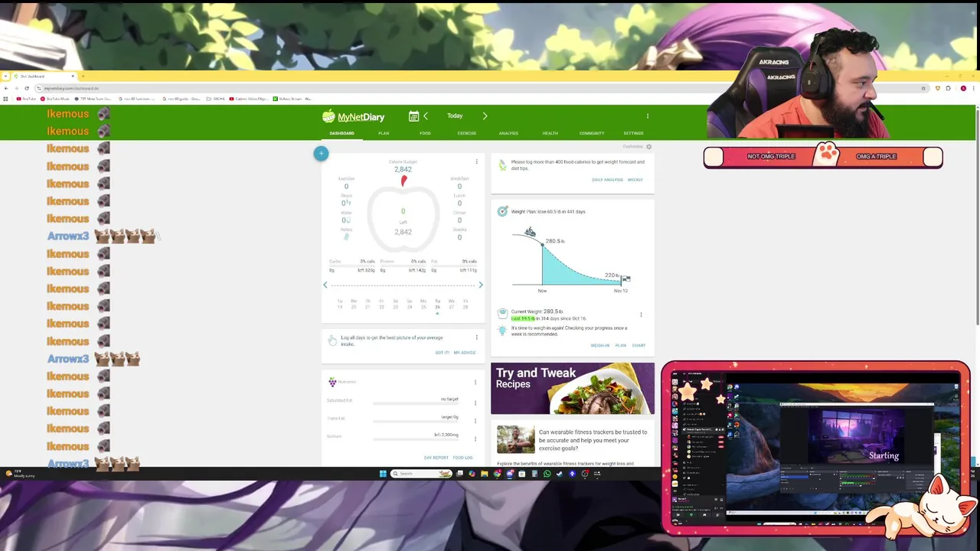The width and height of the screenshot is (980, 551).
Task: Open File Explorer from the taskbar
Action: click(484, 474)
